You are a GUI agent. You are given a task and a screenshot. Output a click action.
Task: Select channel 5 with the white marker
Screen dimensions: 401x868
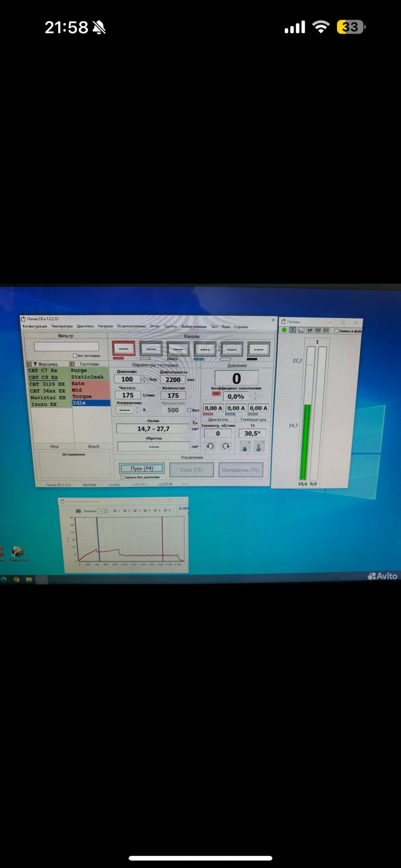click(232, 349)
